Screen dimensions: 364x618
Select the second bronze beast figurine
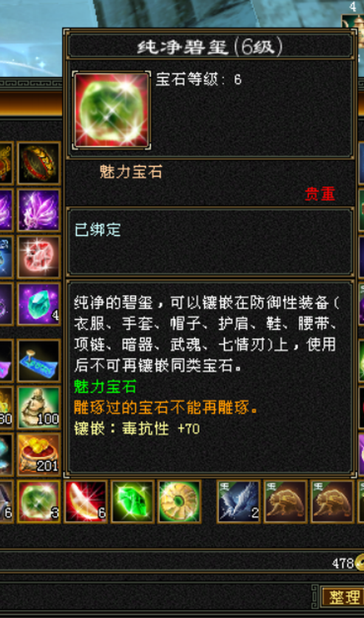click(x=332, y=501)
